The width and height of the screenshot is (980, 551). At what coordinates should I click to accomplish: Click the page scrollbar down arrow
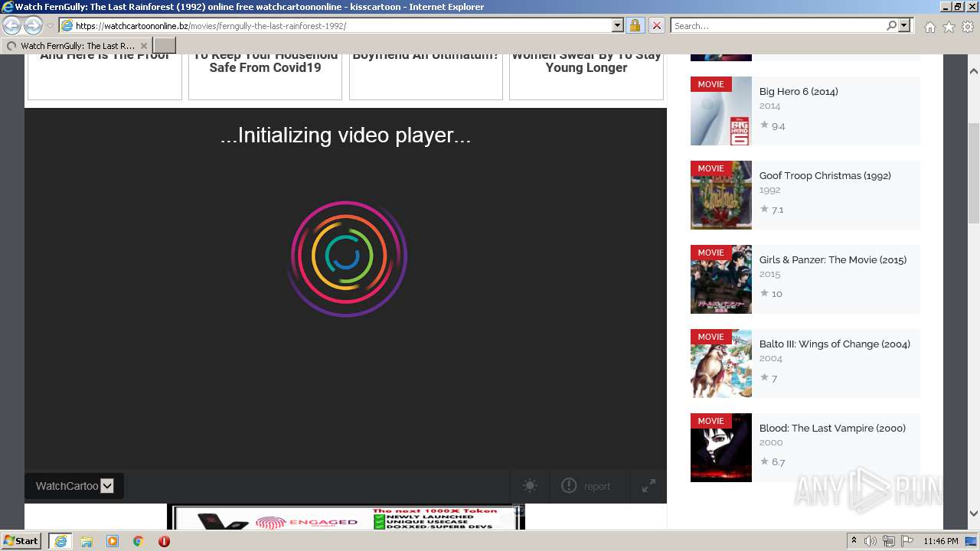click(974, 514)
